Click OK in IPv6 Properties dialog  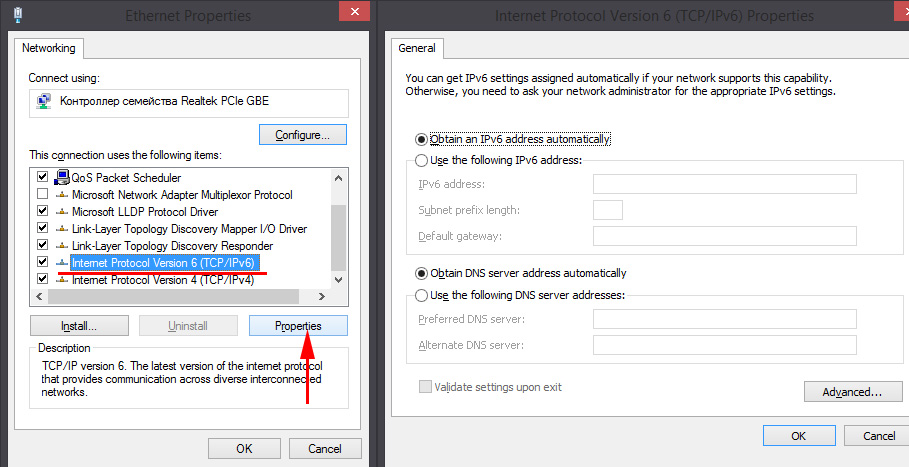click(x=799, y=436)
